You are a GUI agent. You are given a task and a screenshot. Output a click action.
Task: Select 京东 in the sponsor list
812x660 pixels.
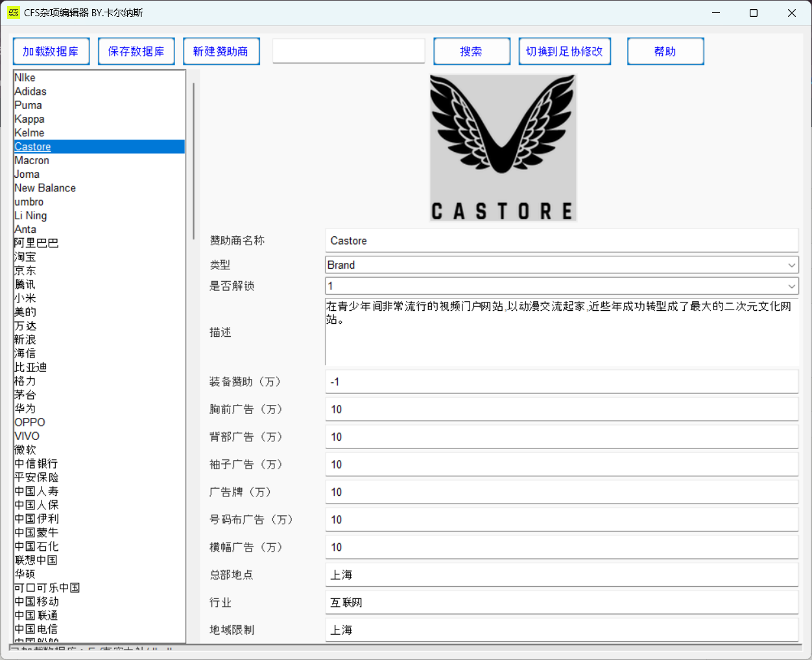99,271
